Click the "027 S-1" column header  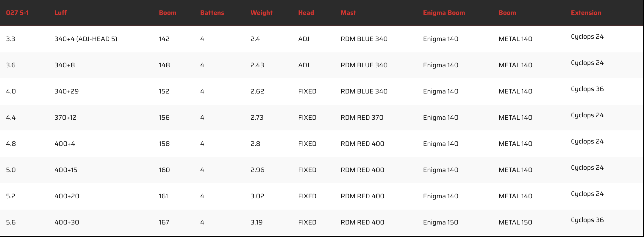tap(17, 13)
